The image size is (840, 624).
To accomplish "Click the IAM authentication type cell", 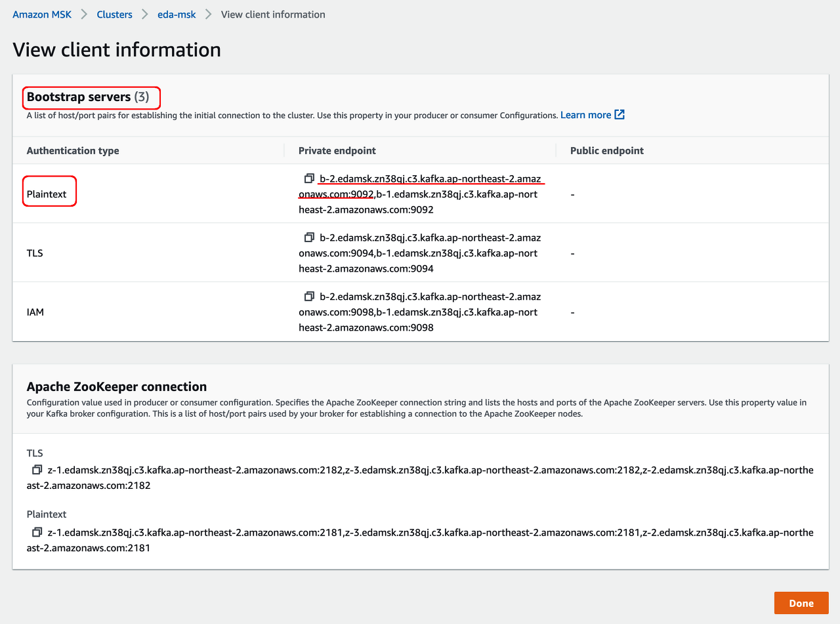I will point(35,312).
